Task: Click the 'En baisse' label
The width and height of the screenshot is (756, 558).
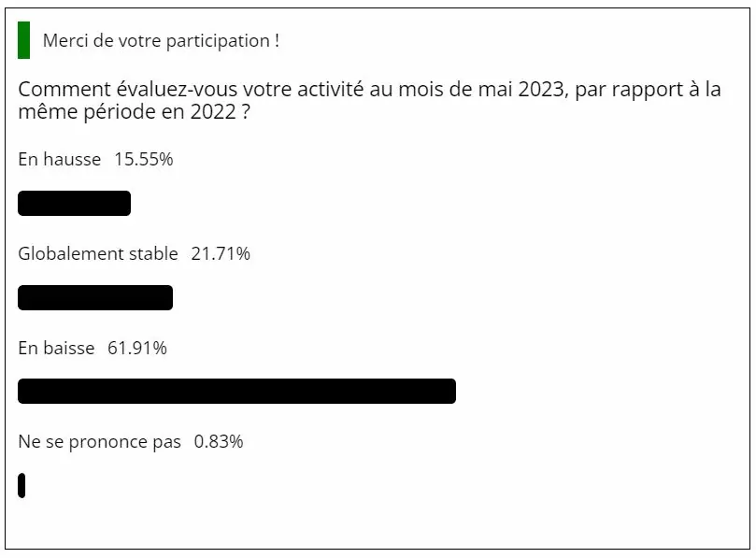Action: (56, 348)
